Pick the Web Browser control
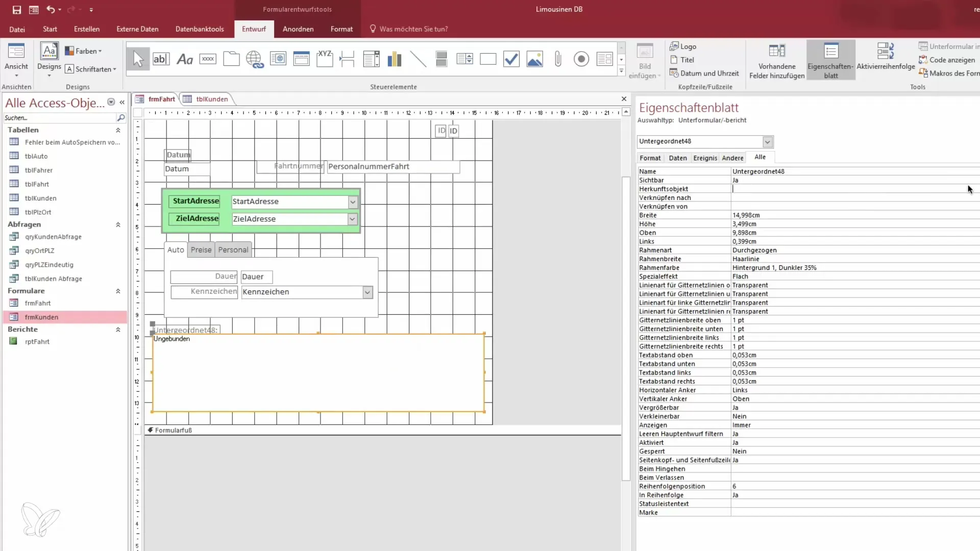 click(x=278, y=59)
